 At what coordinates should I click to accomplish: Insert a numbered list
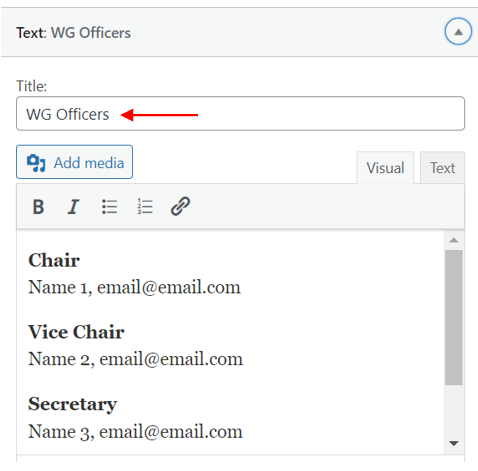(x=145, y=207)
